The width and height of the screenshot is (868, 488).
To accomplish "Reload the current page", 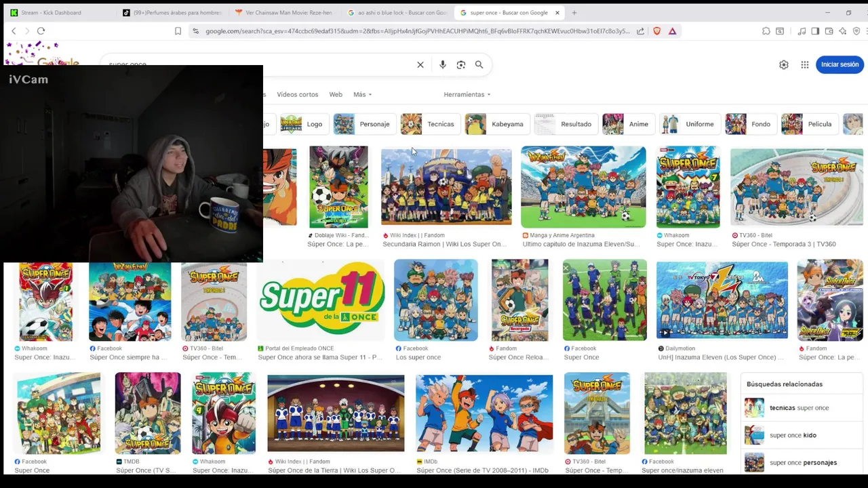I will pyautogui.click(x=41, y=31).
